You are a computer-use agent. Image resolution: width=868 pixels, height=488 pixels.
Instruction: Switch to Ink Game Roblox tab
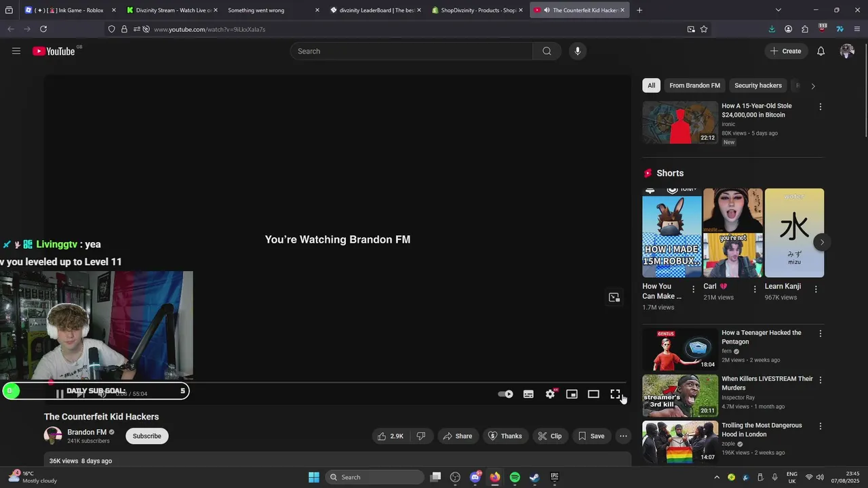tap(70, 10)
